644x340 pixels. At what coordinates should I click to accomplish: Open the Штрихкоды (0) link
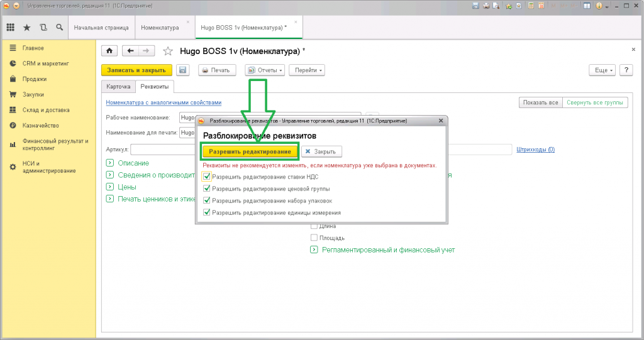536,150
